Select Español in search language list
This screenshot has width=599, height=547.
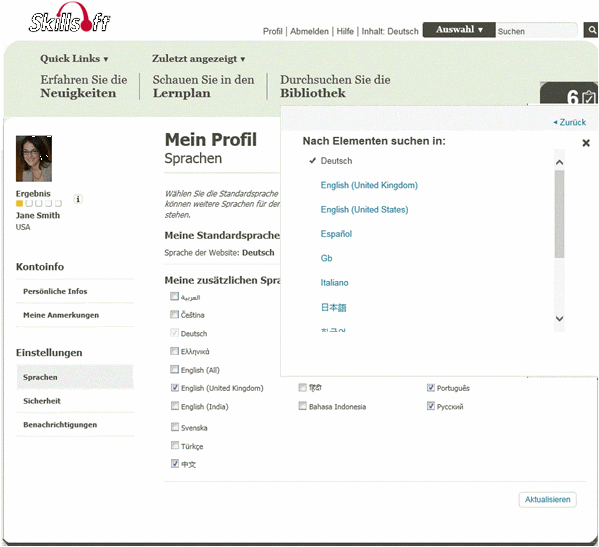[336, 234]
